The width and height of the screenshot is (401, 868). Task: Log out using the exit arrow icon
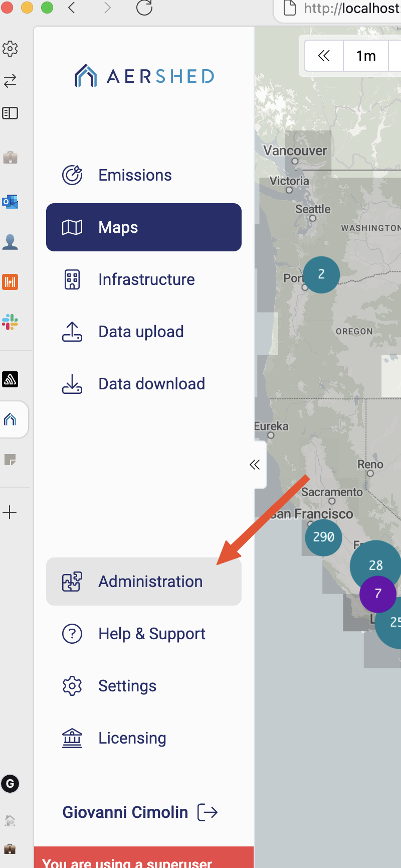pyautogui.click(x=208, y=812)
